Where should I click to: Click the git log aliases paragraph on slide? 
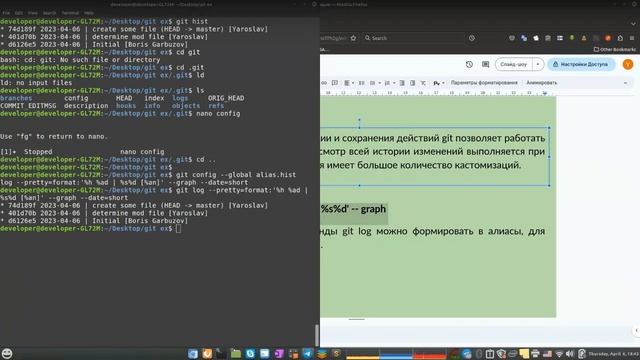pos(433,238)
